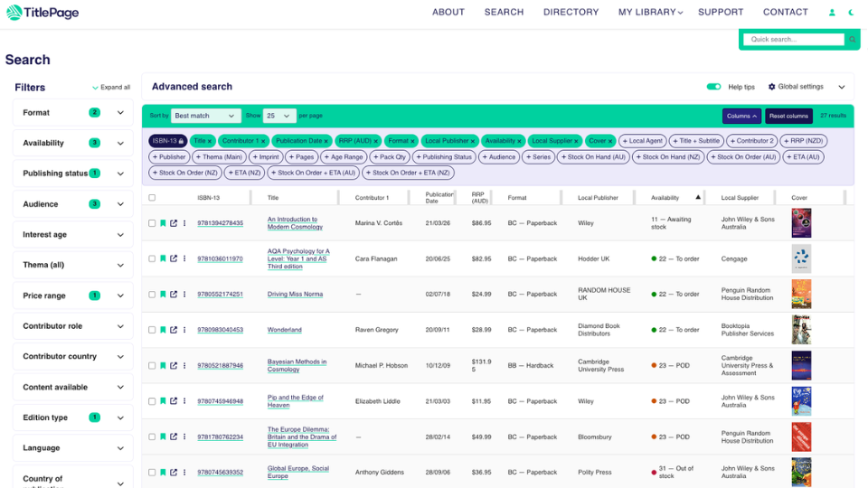Viewport: 868px width, 488px height.
Task: Remove the Cover column chip
Action: coord(610,142)
